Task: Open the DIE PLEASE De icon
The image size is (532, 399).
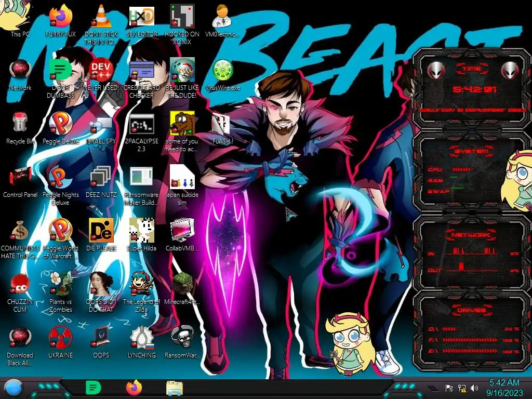Action: 101,235
